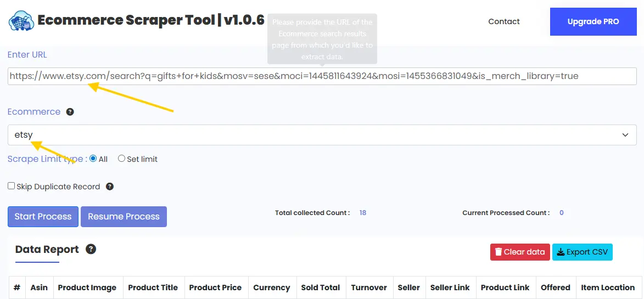This screenshot has width=644, height=299.
Task: Click the Upgrade PRO button
Action: coord(593,22)
